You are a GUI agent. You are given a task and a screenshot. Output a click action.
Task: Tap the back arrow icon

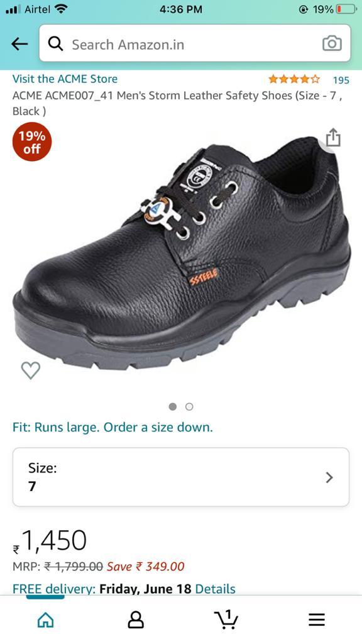(19, 43)
